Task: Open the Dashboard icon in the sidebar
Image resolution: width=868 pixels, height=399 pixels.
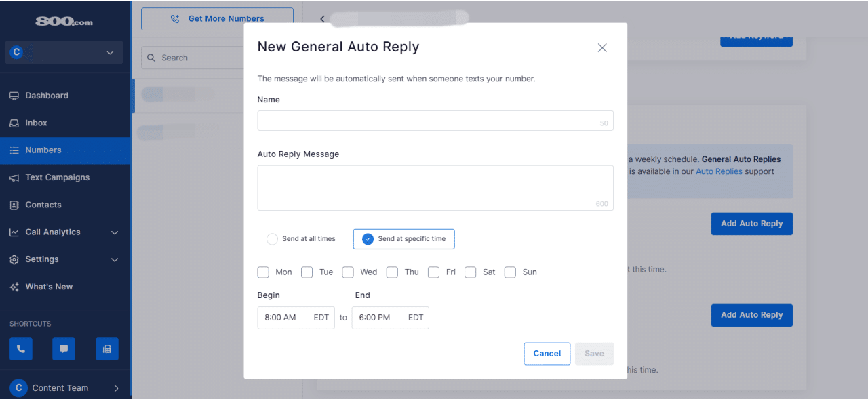Action: [14, 95]
